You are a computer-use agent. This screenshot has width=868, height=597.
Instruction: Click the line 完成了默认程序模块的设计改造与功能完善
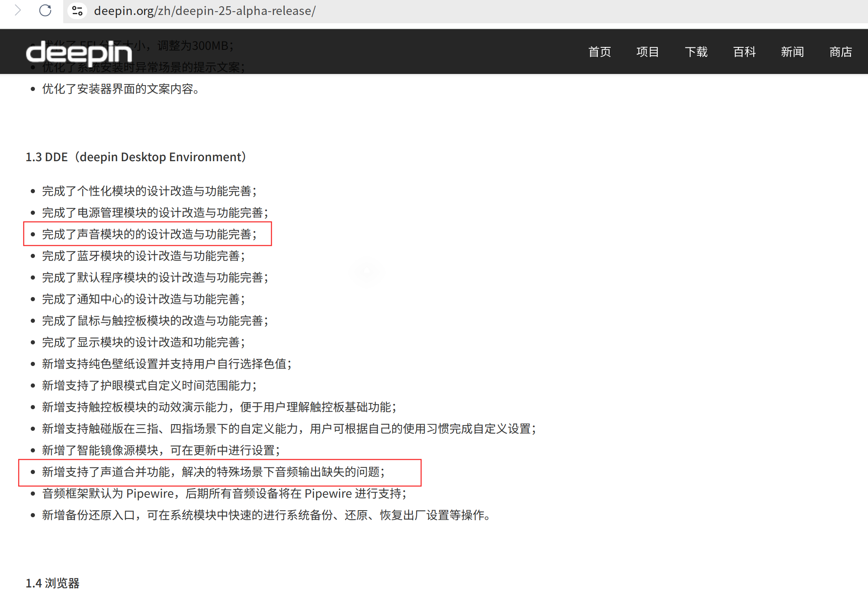[155, 278]
